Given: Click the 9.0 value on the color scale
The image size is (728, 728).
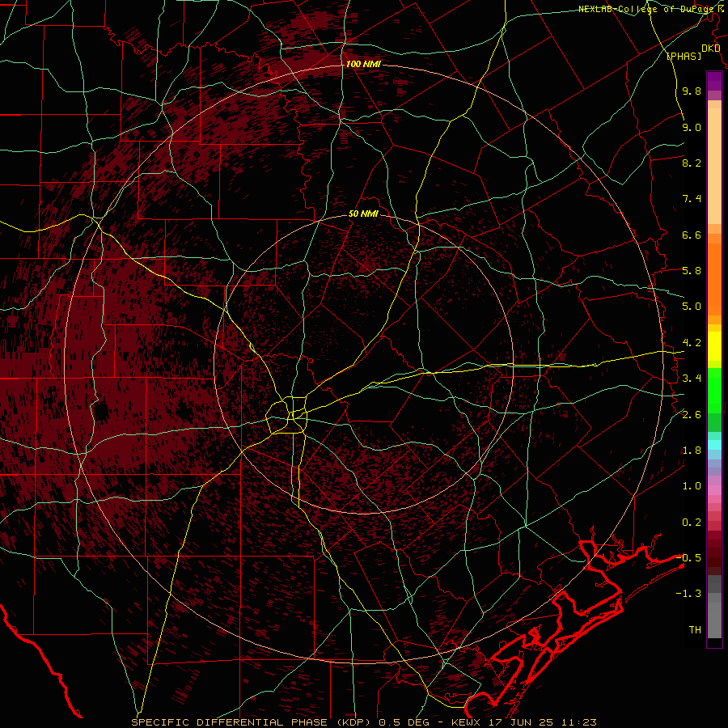Looking at the screenshot, I should [x=692, y=127].
